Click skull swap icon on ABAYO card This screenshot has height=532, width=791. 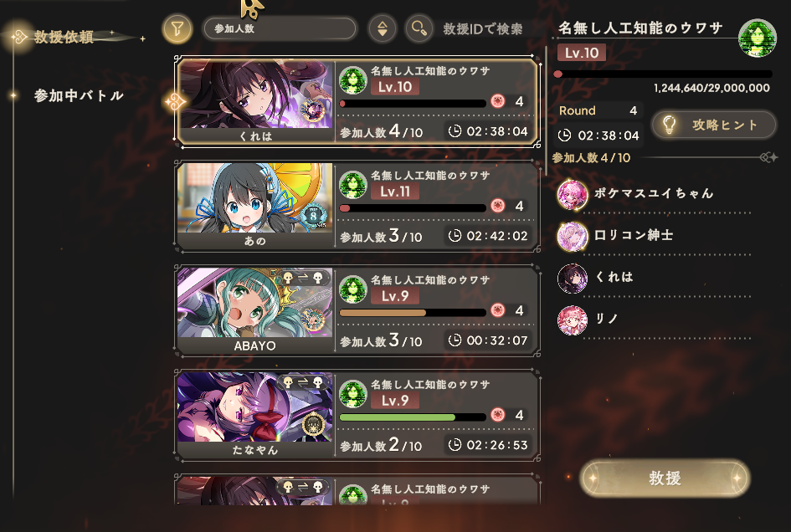pyautogui.click(x=303, y=278)
